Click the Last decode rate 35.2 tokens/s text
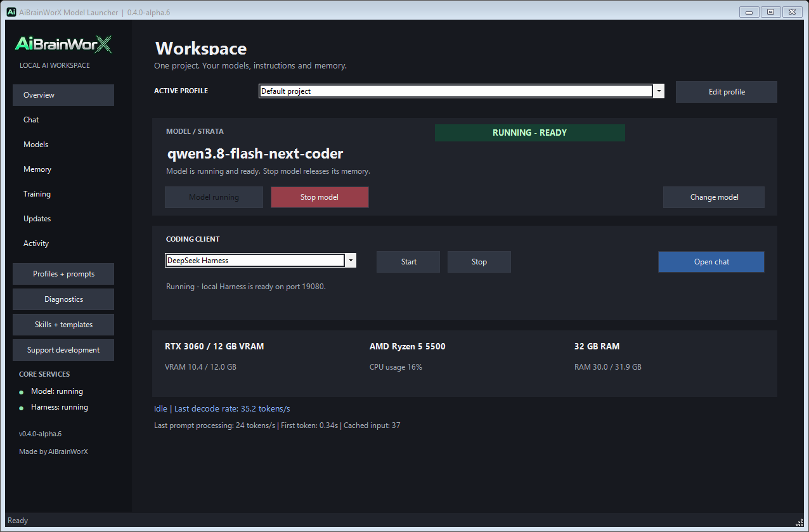The height and width of the screenshot is (532, 809). coord(232,409)
